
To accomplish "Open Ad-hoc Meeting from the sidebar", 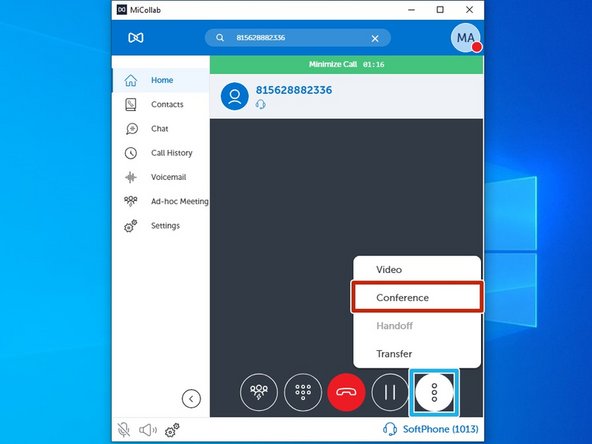I will click(x=161, y=201).
